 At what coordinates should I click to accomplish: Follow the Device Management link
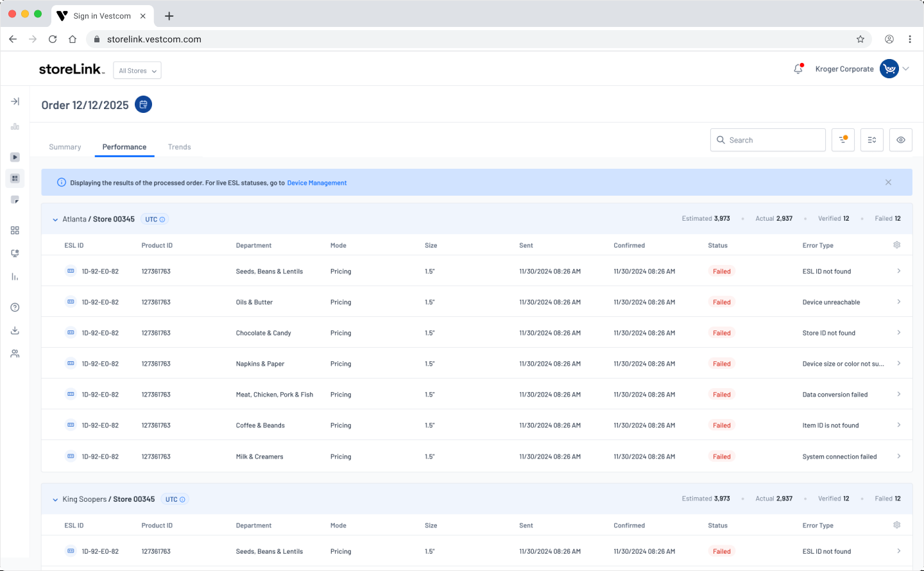pos(317,183)
